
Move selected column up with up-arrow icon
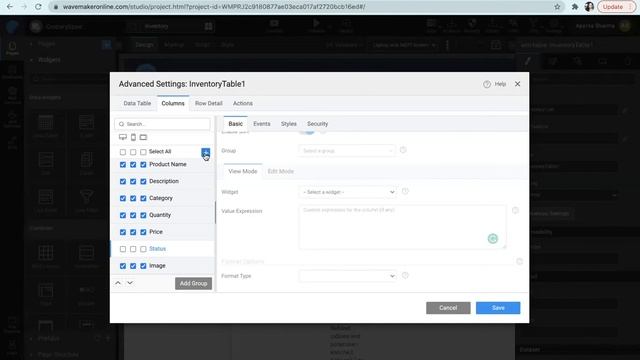(118, 282)
